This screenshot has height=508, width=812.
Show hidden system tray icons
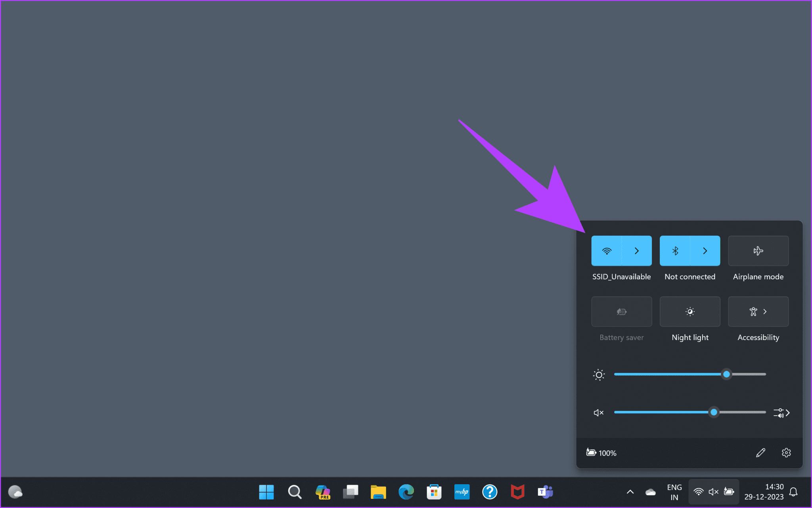coord(630,492)
